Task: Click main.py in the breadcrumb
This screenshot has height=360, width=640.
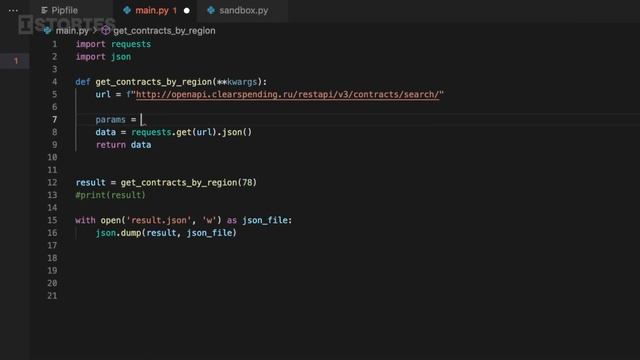Action: 72,31
